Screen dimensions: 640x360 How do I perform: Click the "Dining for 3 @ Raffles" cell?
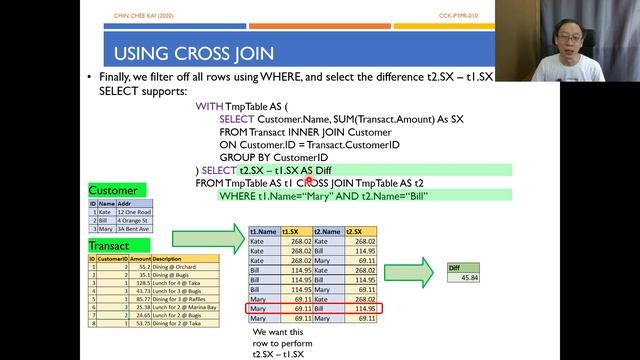tap(185, 299)
